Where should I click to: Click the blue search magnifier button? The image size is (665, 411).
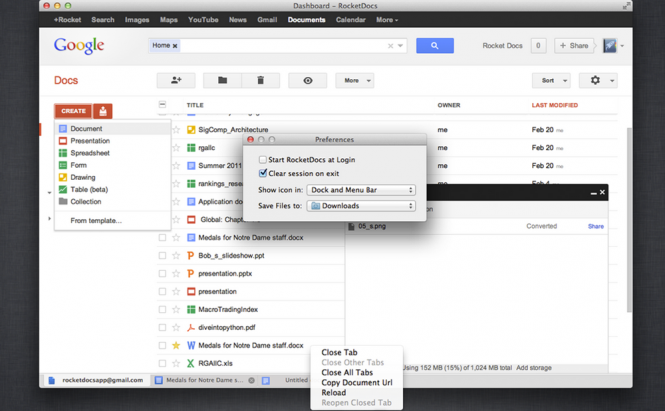click(435, 45)
